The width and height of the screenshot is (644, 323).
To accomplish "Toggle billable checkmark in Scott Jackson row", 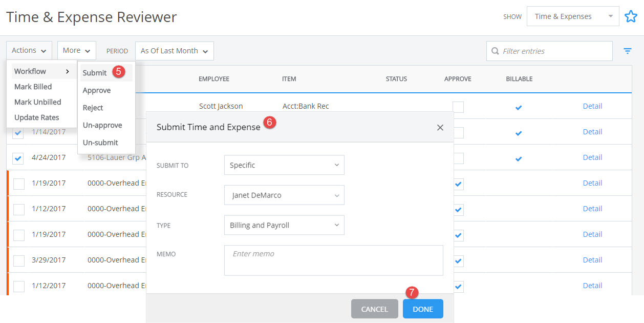I will pyautogui.click(x=519, y=108).
